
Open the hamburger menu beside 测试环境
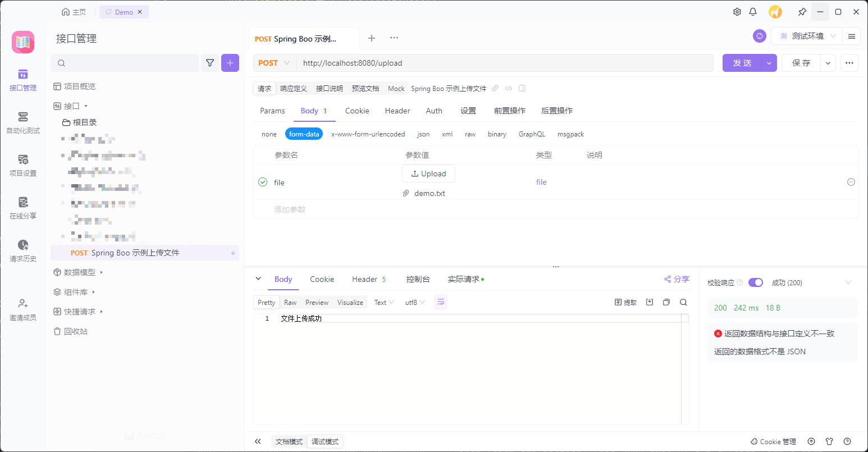852,36
